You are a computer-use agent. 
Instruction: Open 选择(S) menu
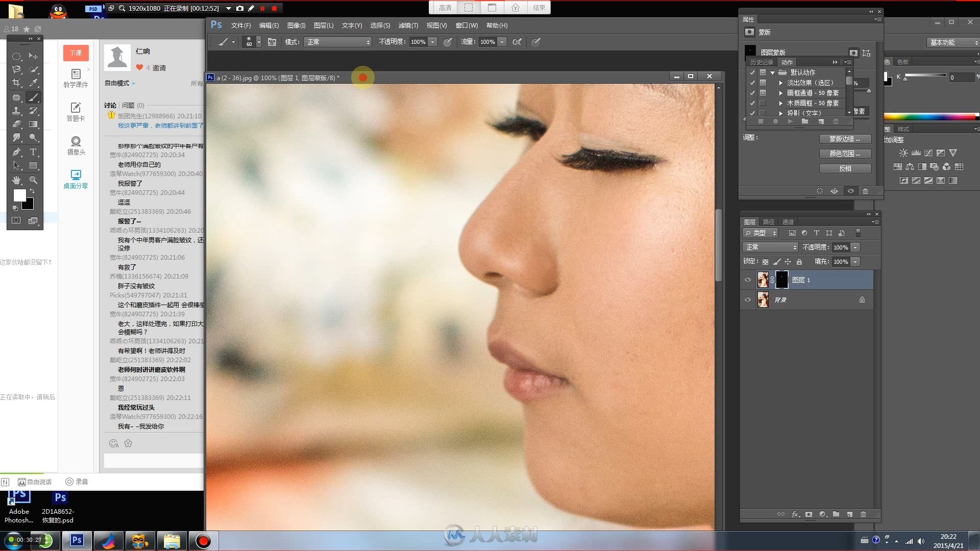pyautogui.click(x=380, y=25)
